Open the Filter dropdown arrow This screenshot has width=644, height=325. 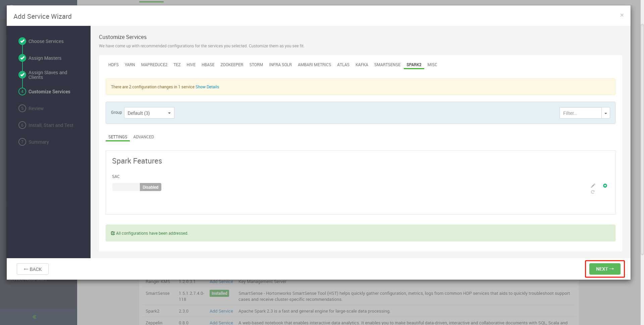(606, 113)
